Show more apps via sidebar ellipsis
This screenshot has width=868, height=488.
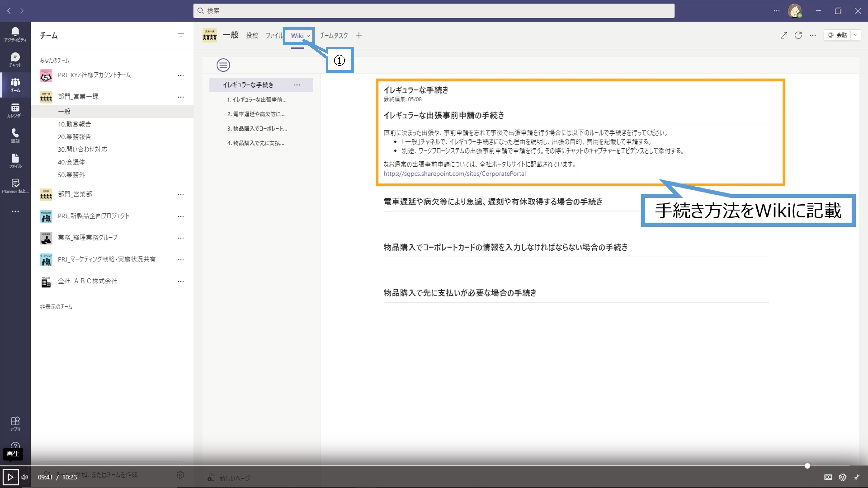click(x=15, y=212)
